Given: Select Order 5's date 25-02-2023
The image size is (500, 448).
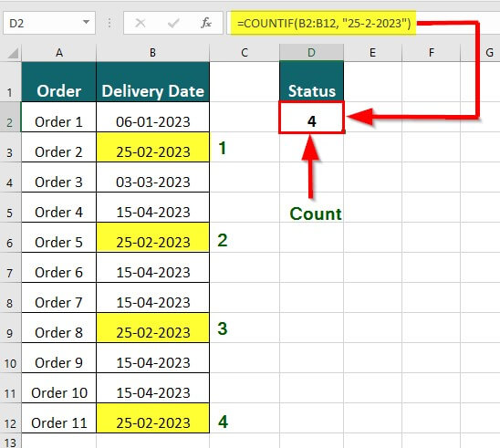Looking at the screenshot, I should pyautogui.click(x=152, y=237).
